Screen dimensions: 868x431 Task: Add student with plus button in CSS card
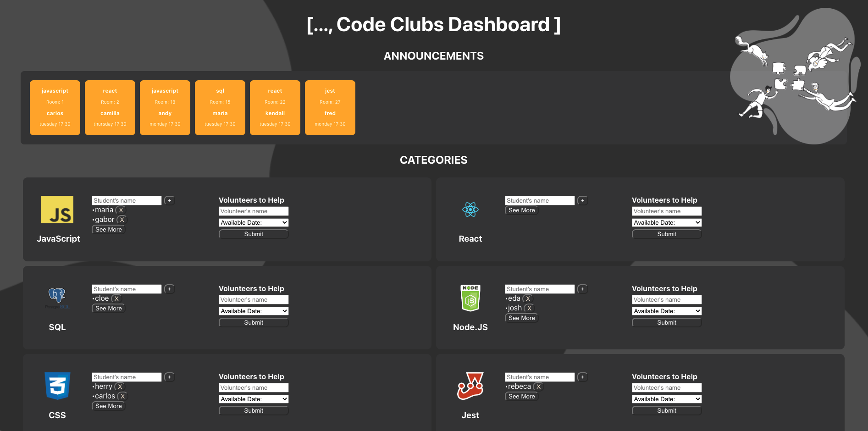point(170,377)
